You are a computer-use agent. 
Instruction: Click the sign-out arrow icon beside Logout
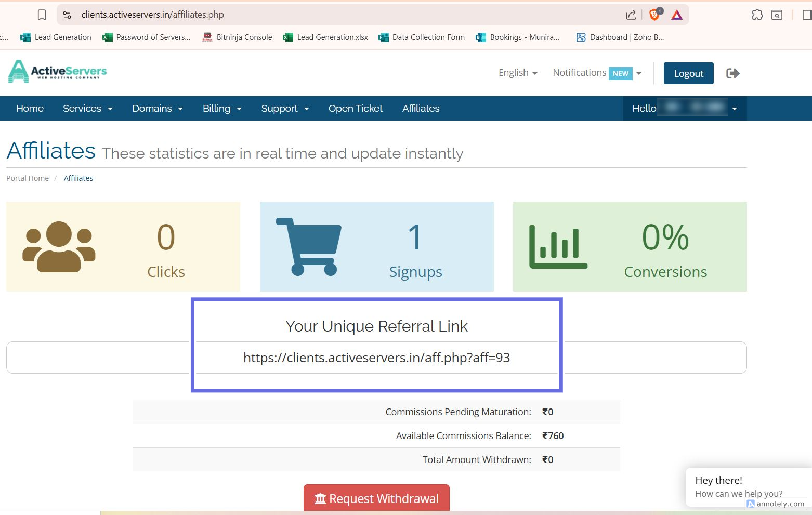pyautogui.click(x=732, y=73)
